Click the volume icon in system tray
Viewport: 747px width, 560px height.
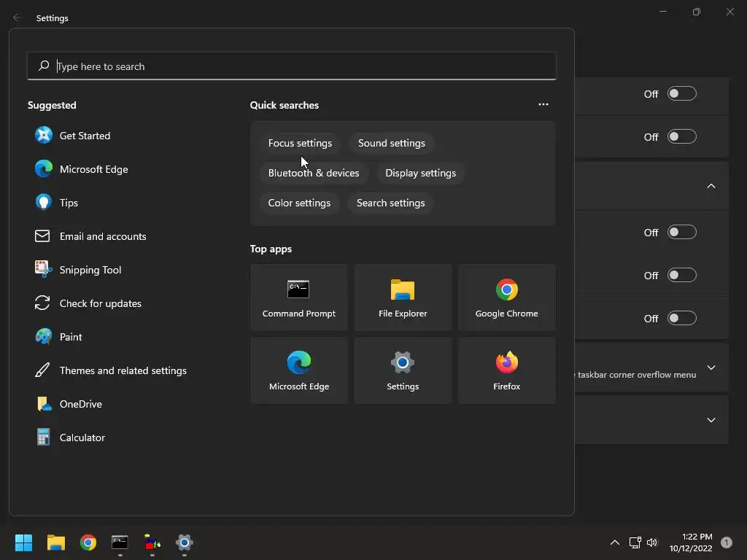(x=652, y=542)
